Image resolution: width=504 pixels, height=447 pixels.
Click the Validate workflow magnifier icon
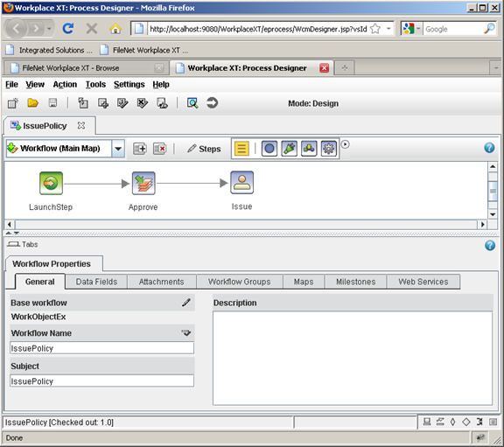pyautogui.click(x=192, y=103)
